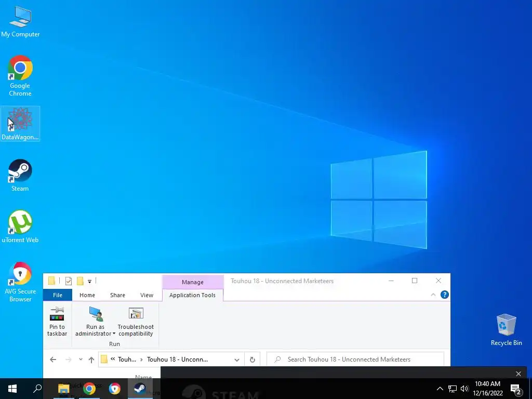This screenshot has width=532, height=399.
Task: Open recent locations dropdown arrow
Action: click(81, 360)
